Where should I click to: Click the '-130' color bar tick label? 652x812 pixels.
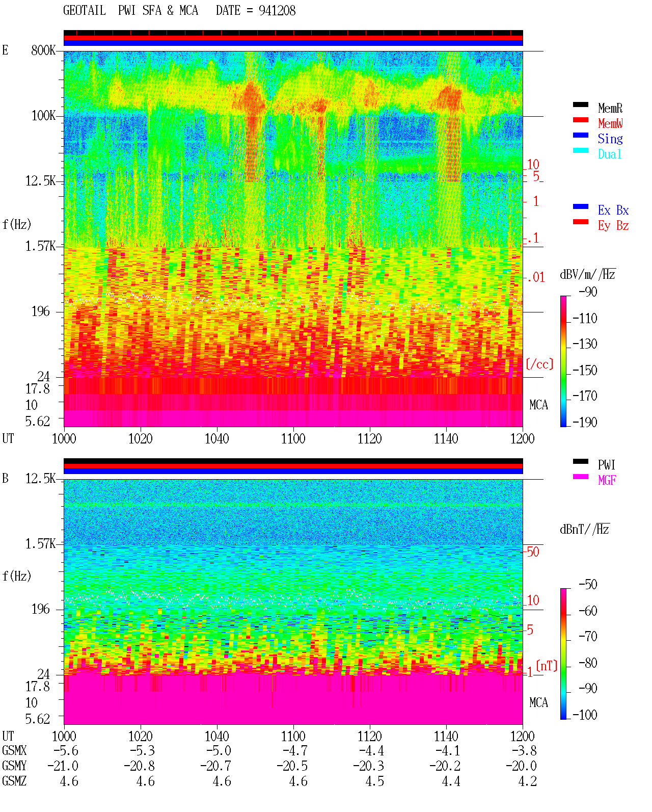click(x=585, y=344)
